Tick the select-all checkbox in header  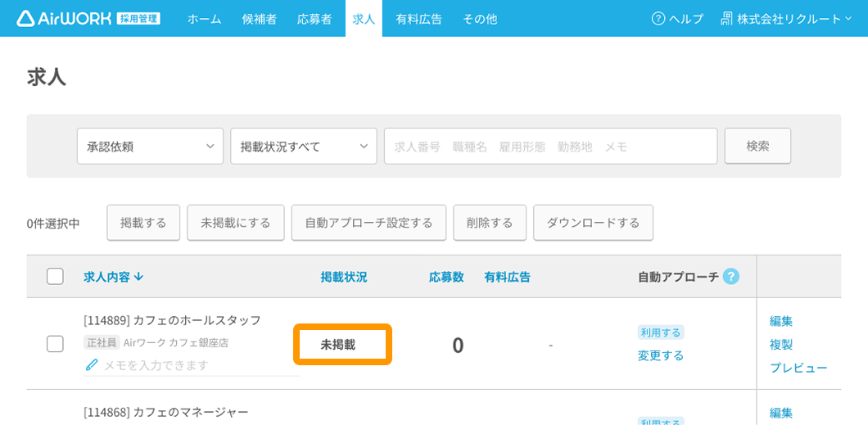coord(55,276)
